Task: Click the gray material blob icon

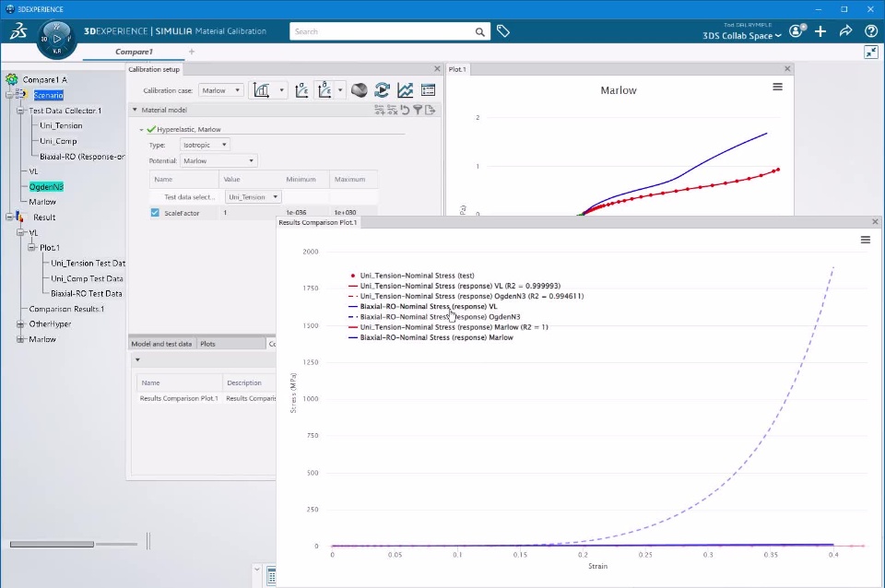Action: click(x=359, y=90)
